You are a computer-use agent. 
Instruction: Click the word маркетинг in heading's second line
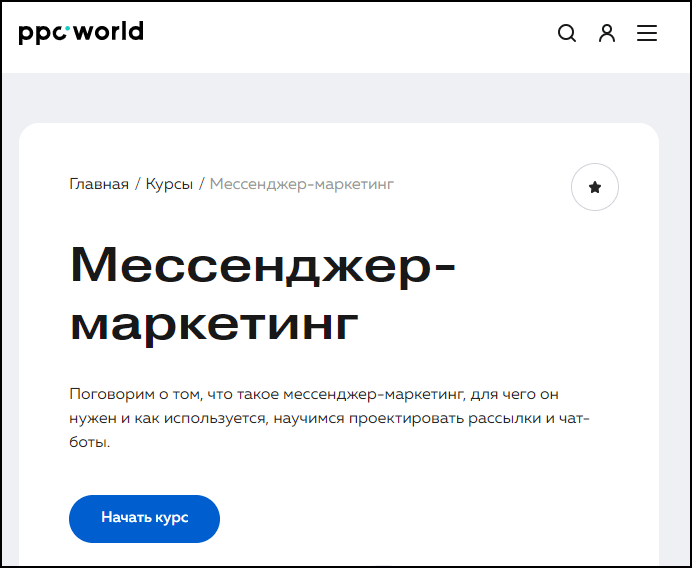(214, 322)
